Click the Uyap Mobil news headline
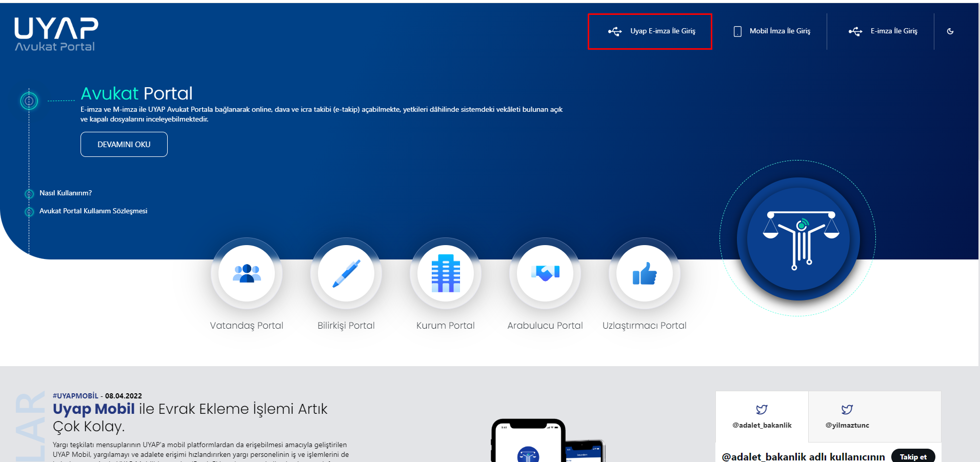This screenshot has height=462, width=980. click(x=190, y=417)
